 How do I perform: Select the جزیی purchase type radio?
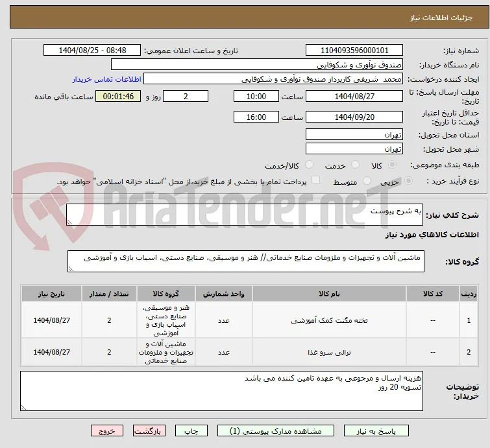point(408,181)
